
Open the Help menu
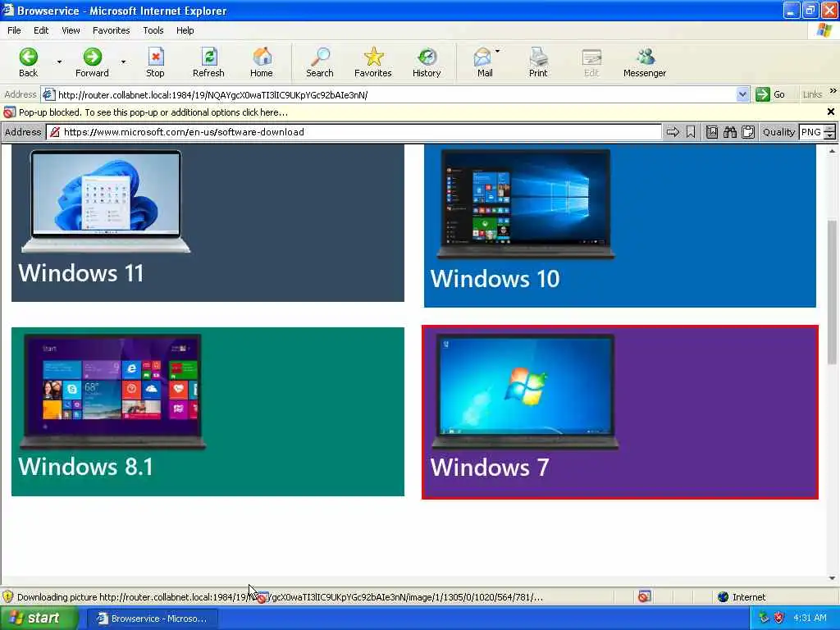(x=185, y=30)
